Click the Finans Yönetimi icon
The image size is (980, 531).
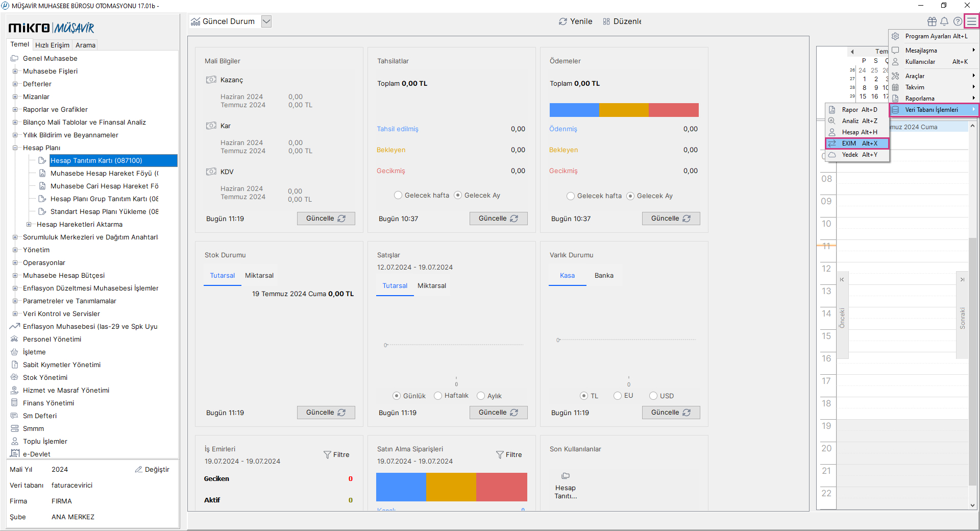point(14,403)
